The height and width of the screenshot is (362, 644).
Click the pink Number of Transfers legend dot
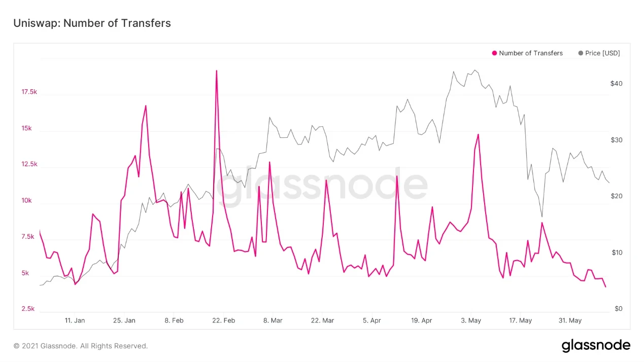click(x=494, y=53)
